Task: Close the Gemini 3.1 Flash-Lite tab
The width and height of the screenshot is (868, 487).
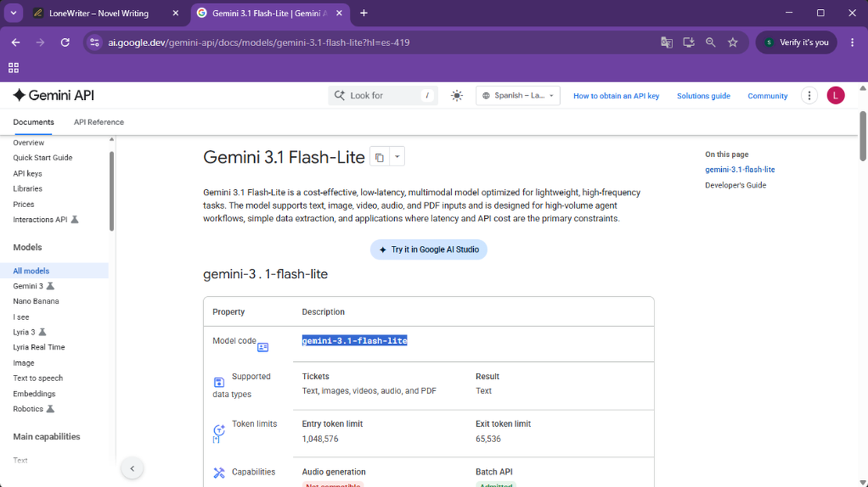Action: 339,13
